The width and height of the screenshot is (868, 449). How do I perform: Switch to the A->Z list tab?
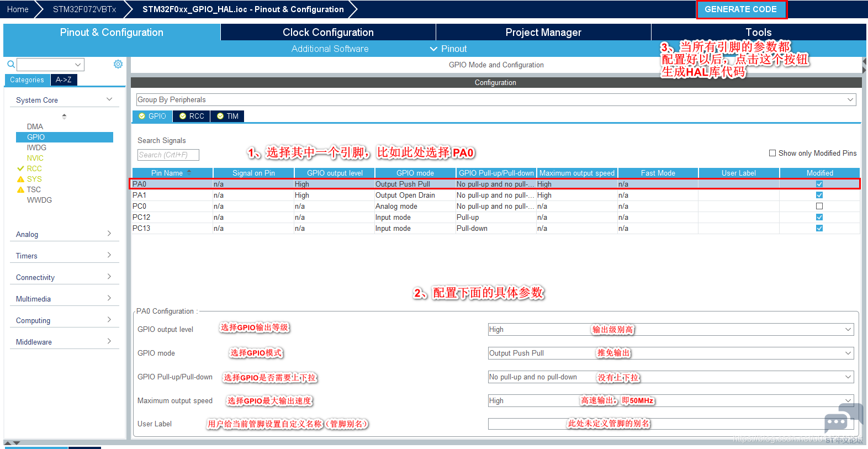63,80
